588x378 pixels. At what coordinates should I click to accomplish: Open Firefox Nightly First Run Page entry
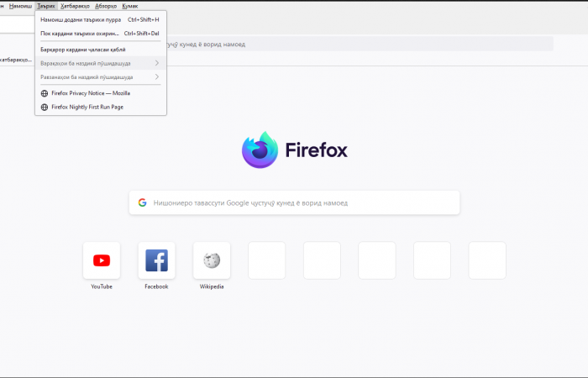tap(101, 107)
